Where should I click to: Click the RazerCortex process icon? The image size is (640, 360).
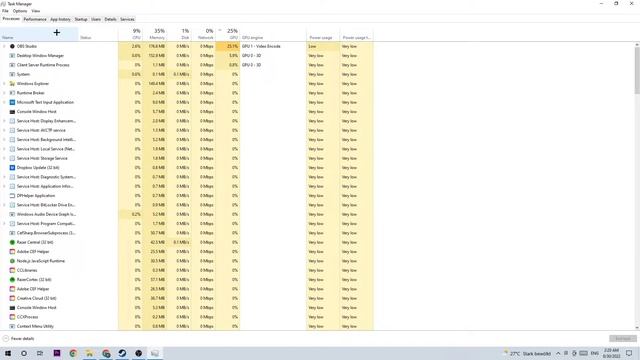12,280
